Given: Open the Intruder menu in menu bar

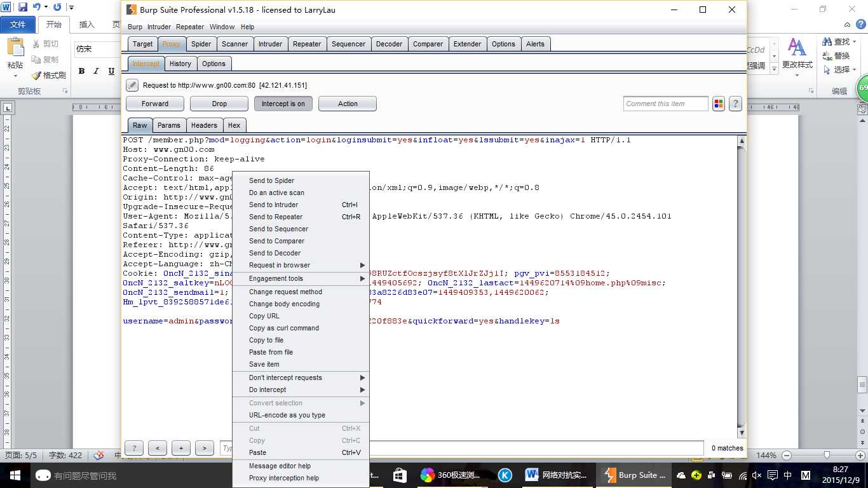Looking at the screenshot, I should tap(159, 27).
